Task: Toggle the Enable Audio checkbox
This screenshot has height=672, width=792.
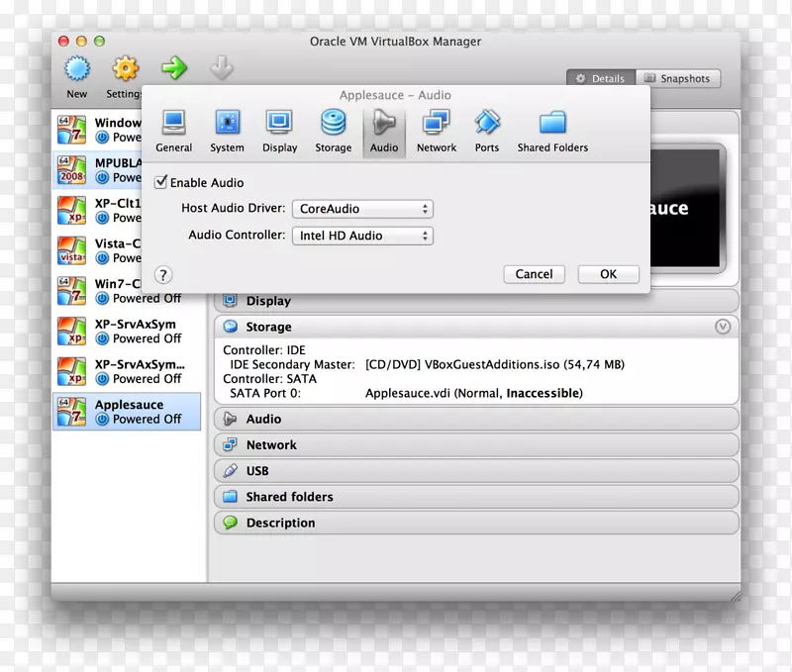Action: (x=160, y=182)
